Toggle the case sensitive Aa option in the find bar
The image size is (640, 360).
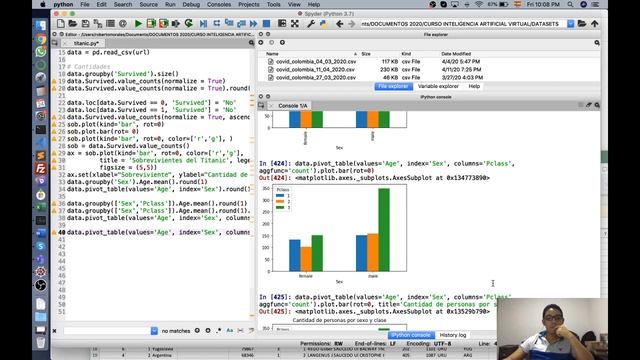coord(230,331)
